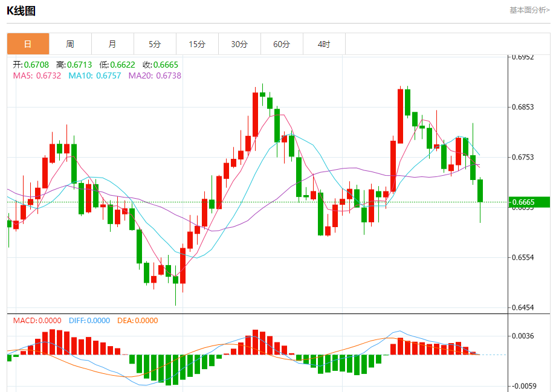Open the 15分 chart tab
Screen dimensions: 556x392
pos(197,44)
